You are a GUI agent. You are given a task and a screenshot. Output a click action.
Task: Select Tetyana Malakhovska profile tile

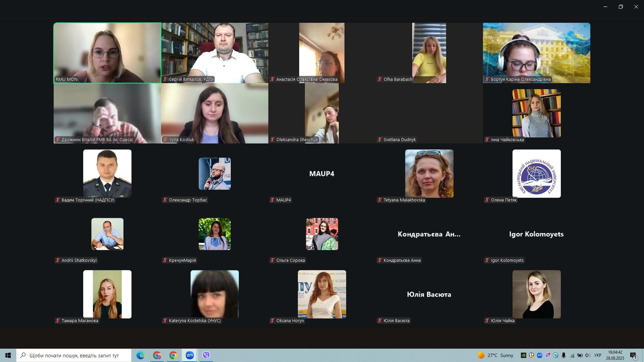point(429,174)
